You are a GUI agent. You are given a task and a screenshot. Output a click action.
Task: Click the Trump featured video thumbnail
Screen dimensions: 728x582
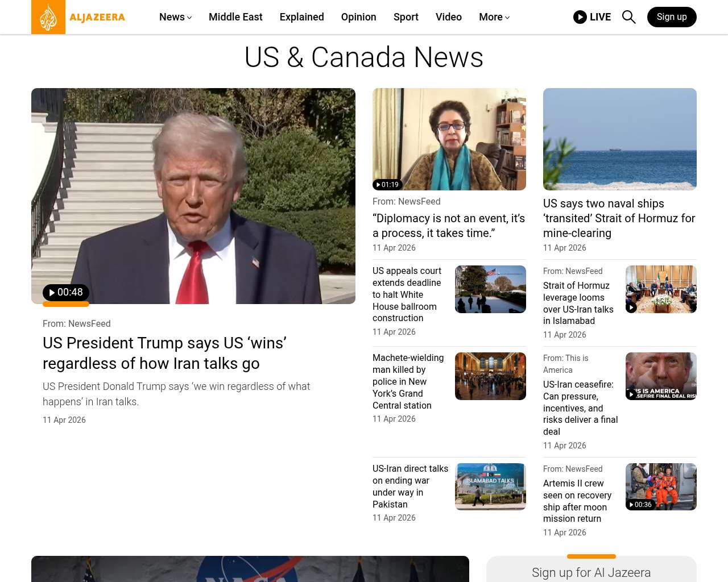[x=193, y=196]
